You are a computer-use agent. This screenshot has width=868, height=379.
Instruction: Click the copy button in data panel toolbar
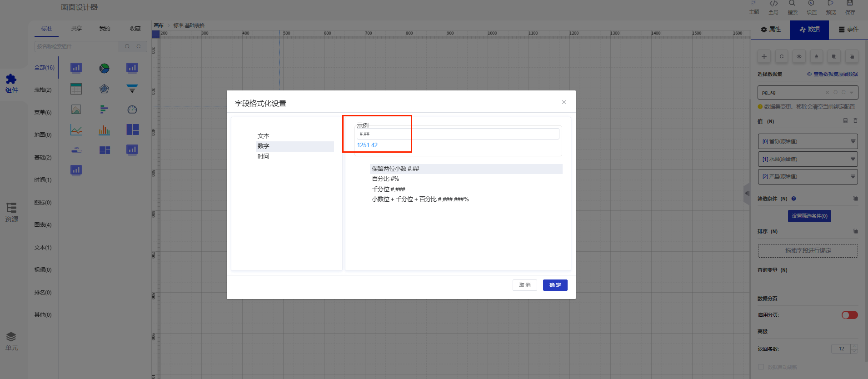834,57
